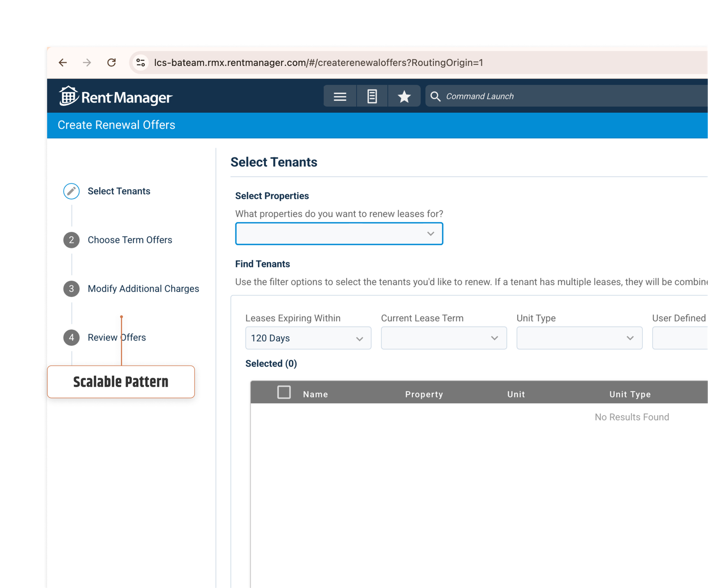Sort table by Name column
This screenshot has height=588, width=708.
(x=315, y=394)
